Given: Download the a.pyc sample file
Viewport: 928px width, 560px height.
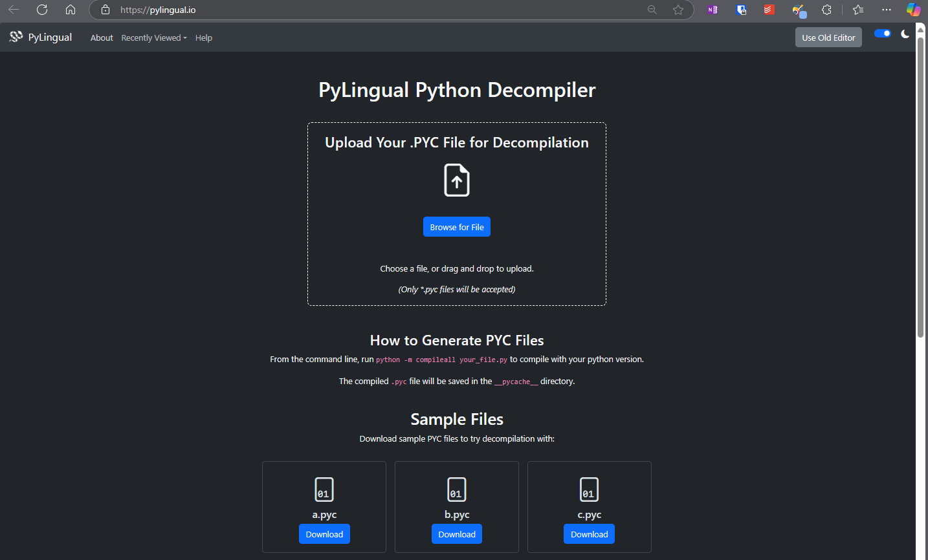Looking at the screenshot, I should [324, 534].
